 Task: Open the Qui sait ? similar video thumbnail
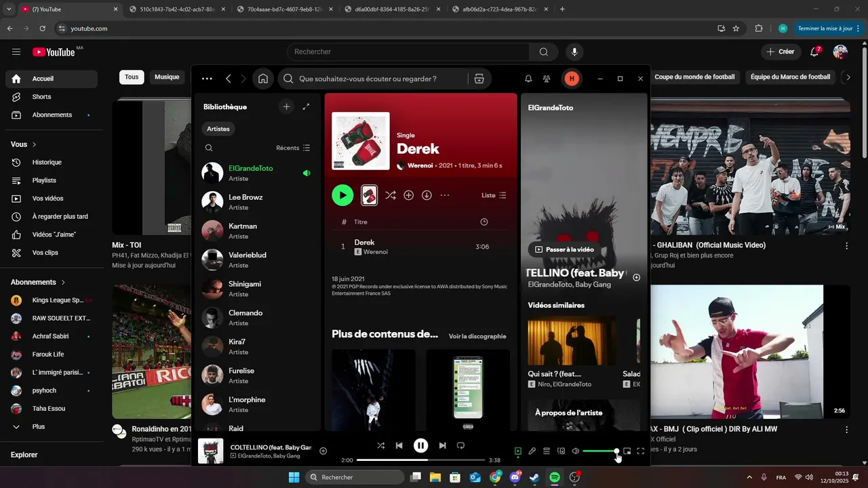(x=572, y=341)
